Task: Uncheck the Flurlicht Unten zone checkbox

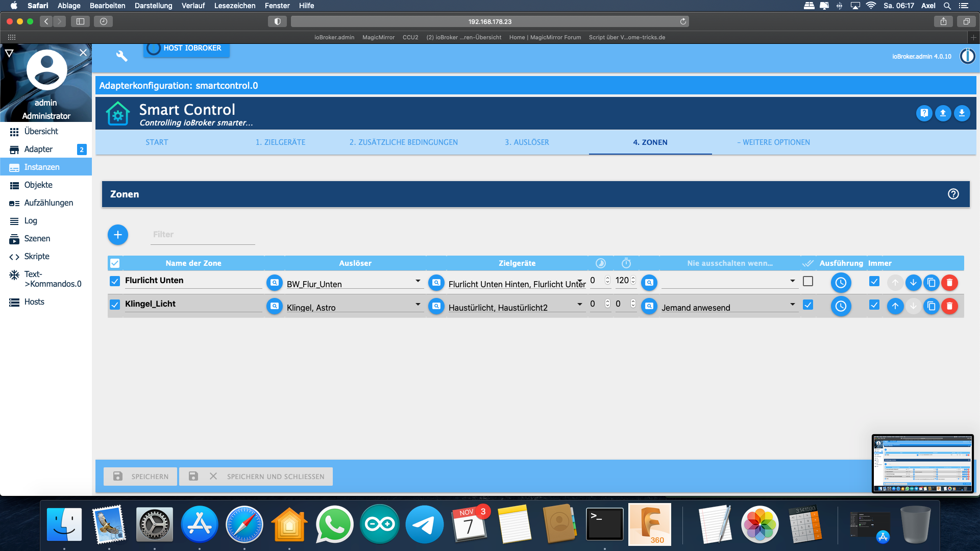Action: tap(115, 281)
